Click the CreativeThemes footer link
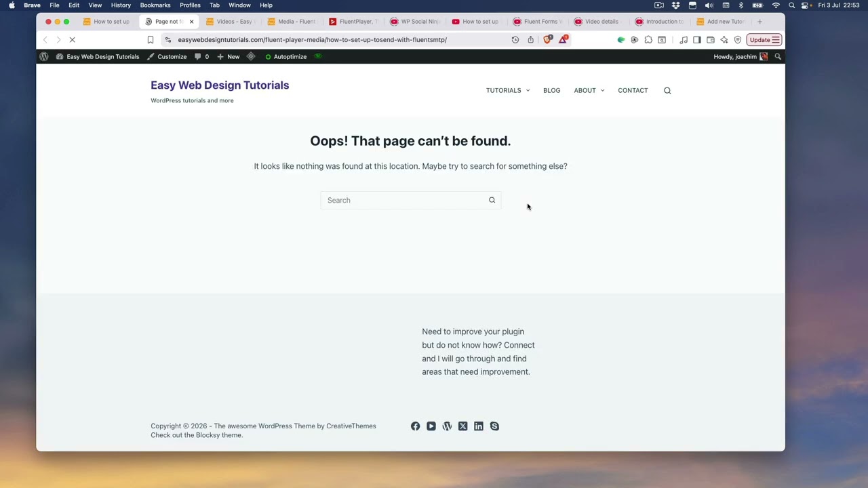The height and width of the screenshot is (488, 868). [351, 426]
